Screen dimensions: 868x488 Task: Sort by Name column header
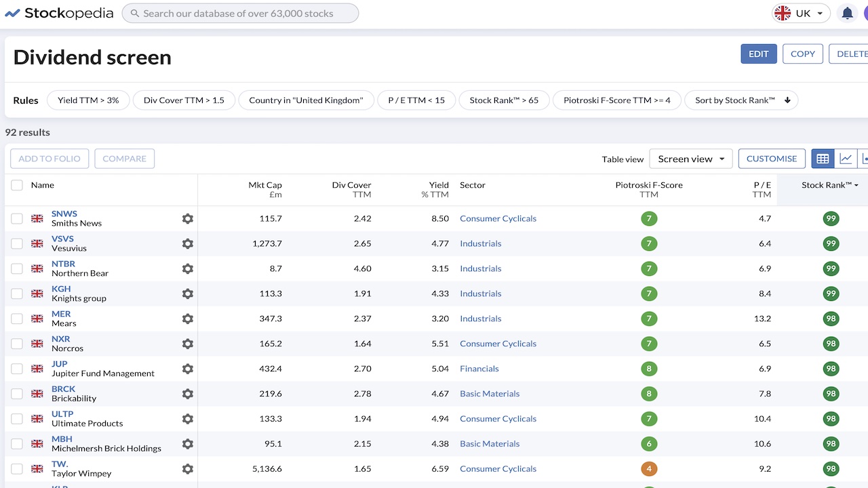tap(43, 185)
